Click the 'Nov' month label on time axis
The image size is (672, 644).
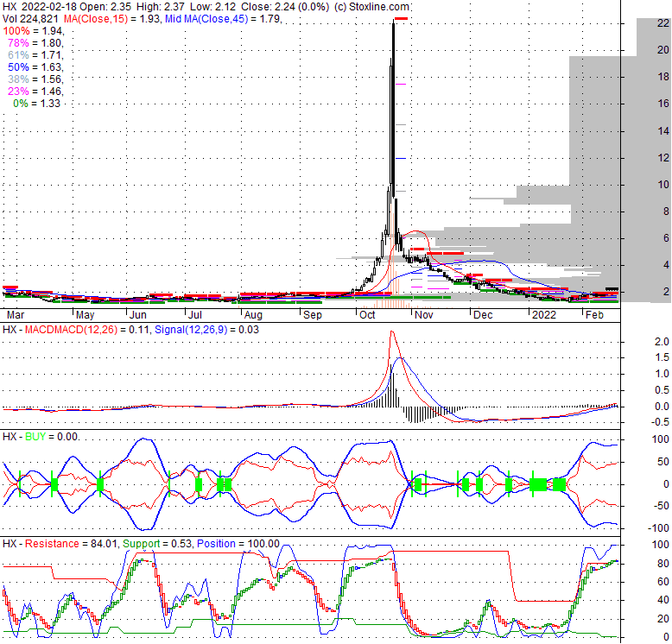pyautogui.click(x=424, y=315)
